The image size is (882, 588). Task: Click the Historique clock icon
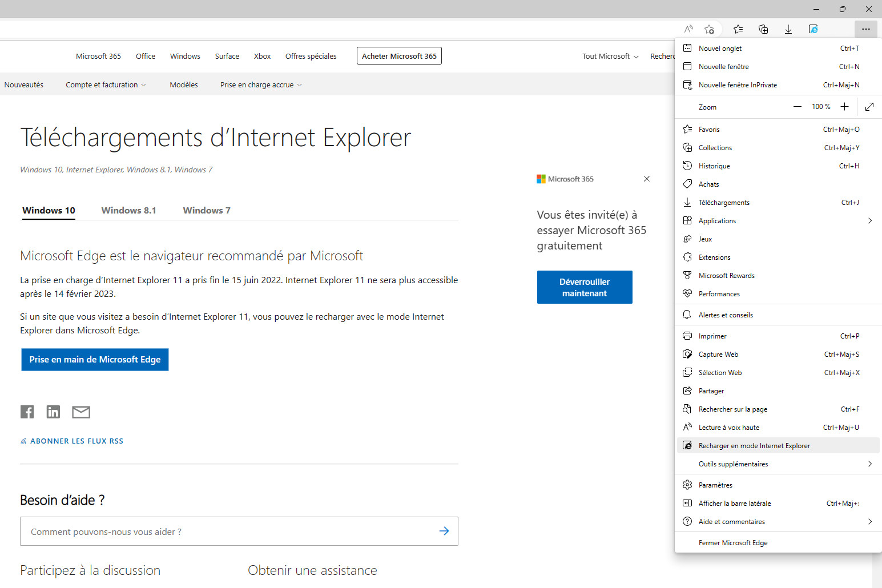[x=687, y=166]
